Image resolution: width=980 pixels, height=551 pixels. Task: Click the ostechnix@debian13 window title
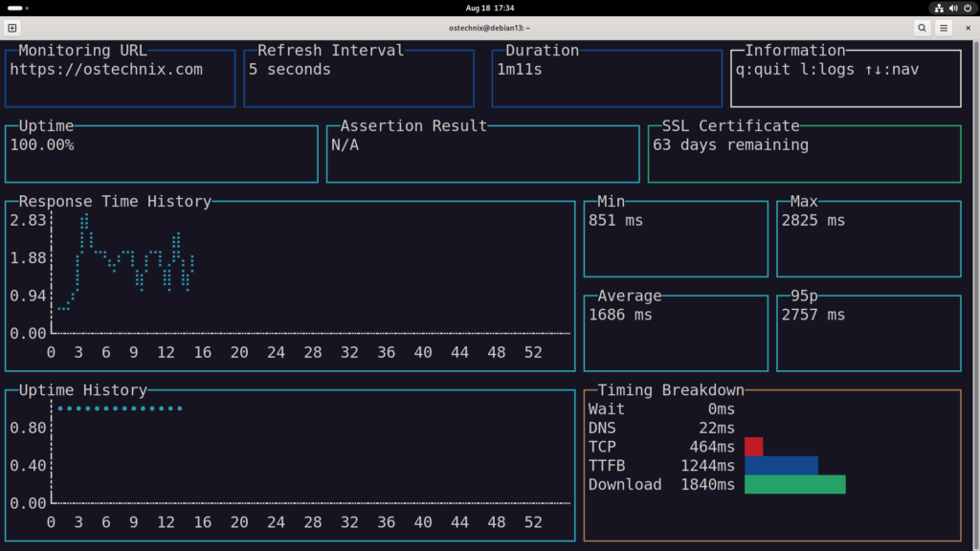coord(489,28)
